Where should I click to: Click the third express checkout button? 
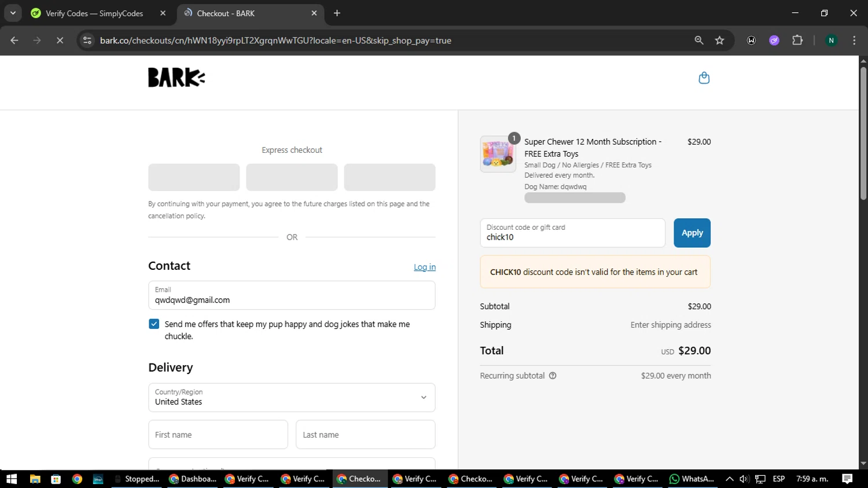coord(389,177)
